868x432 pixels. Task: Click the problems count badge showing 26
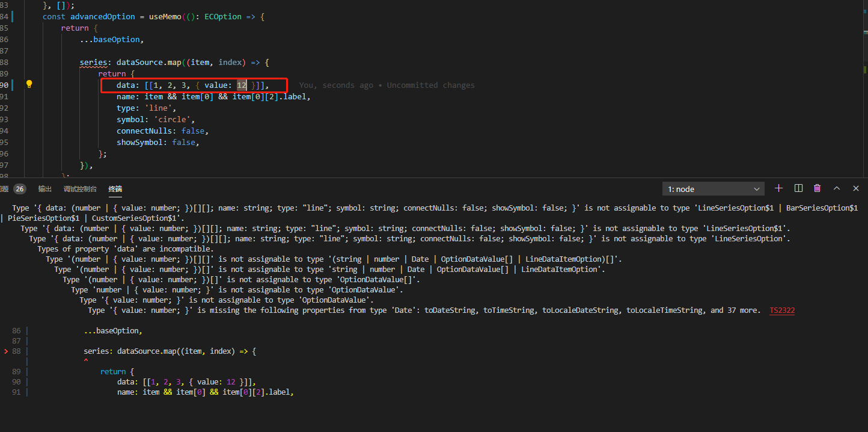click(x=20, y=188)
